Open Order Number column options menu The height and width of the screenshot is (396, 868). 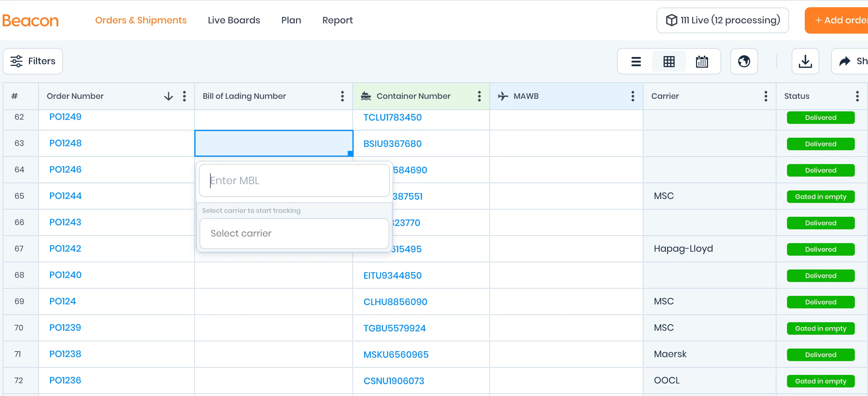click(x=184, y=97)
